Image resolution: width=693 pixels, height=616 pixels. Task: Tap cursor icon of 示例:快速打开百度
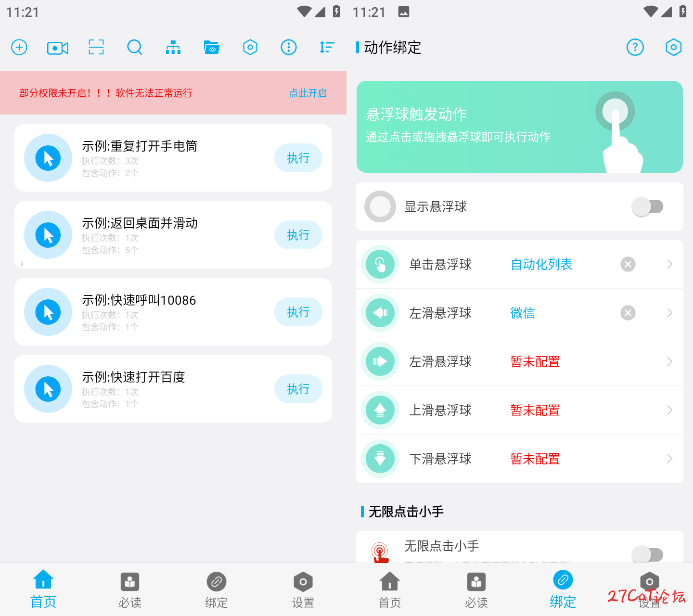click(x=48, y=389)
